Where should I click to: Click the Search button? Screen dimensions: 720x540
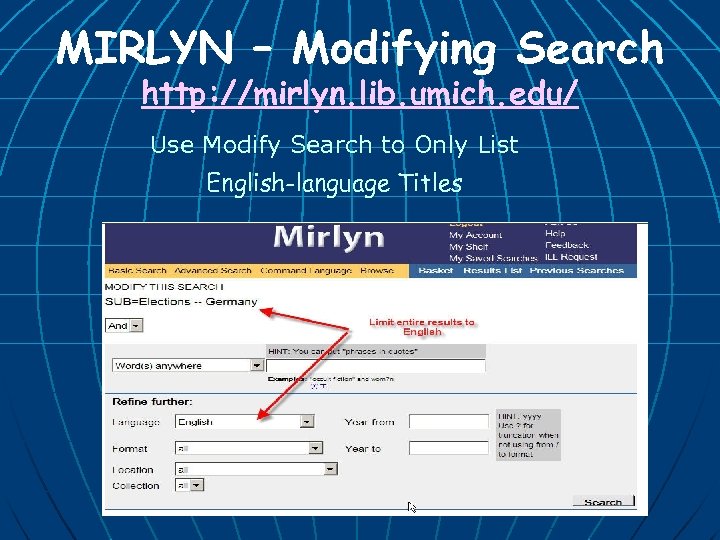tap(603, 501)
